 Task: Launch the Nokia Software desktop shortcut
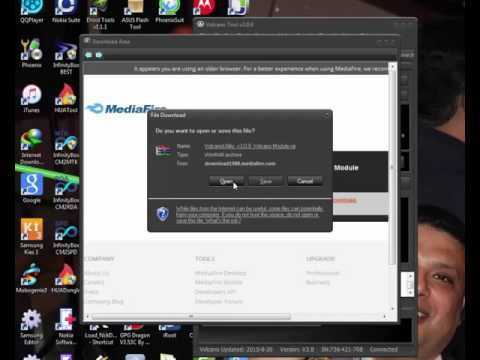coord(66,327)
